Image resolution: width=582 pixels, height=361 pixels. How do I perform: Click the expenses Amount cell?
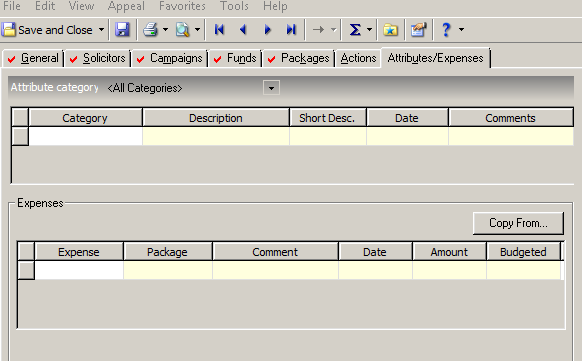449,270
